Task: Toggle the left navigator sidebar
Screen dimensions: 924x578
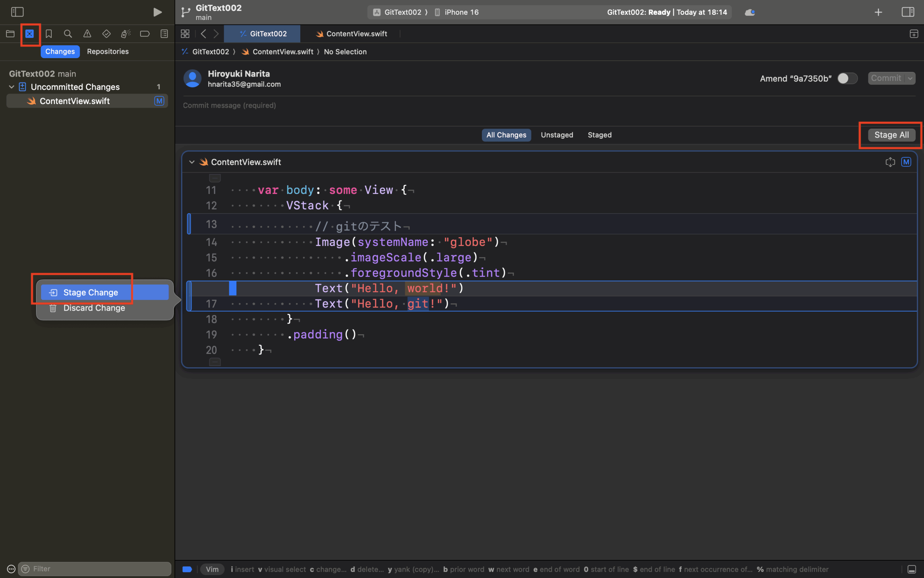Action: click(17, 12)
